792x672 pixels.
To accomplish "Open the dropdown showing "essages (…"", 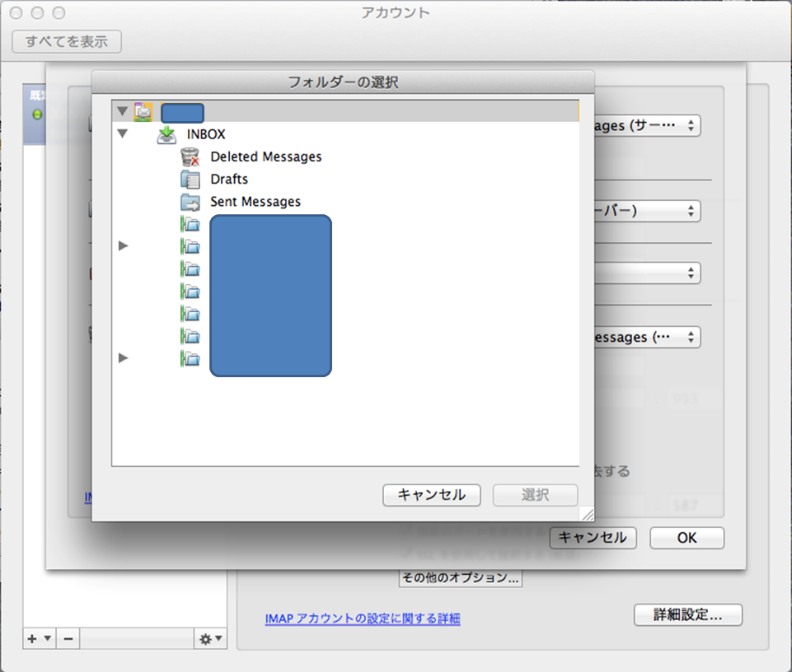I will click(x=645, y=337).
